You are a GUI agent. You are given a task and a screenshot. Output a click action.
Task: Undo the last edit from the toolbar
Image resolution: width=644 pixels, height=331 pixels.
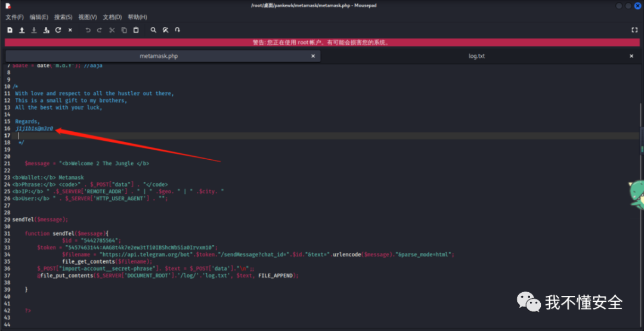(88, 30)
